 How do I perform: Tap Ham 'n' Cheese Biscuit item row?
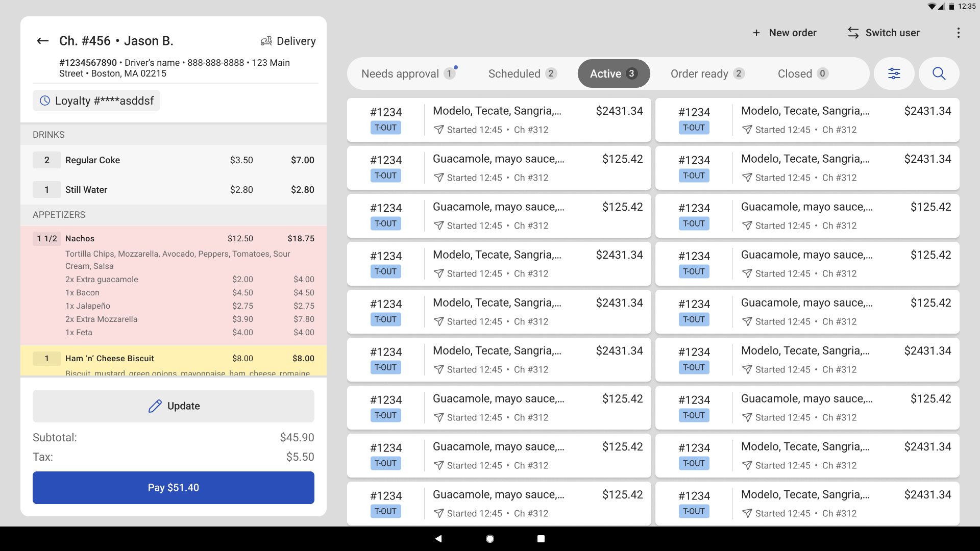click(174, 359)
